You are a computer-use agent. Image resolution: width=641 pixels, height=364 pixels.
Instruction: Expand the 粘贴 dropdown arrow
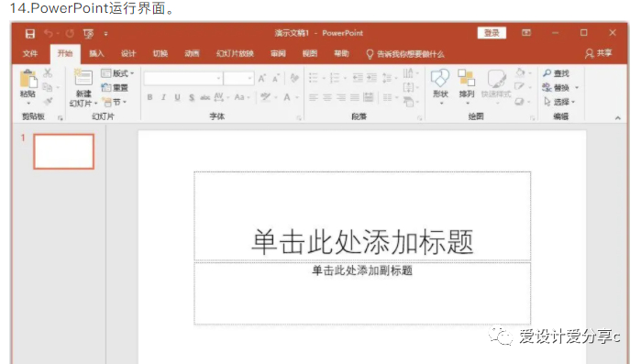click(x=28, y=104)
